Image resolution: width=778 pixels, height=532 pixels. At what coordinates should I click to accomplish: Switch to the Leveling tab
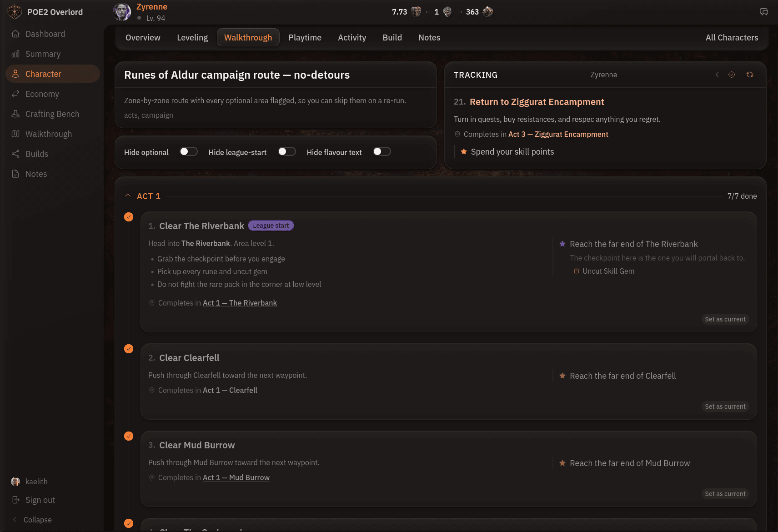pyautogui.click(x=192, y=38)
